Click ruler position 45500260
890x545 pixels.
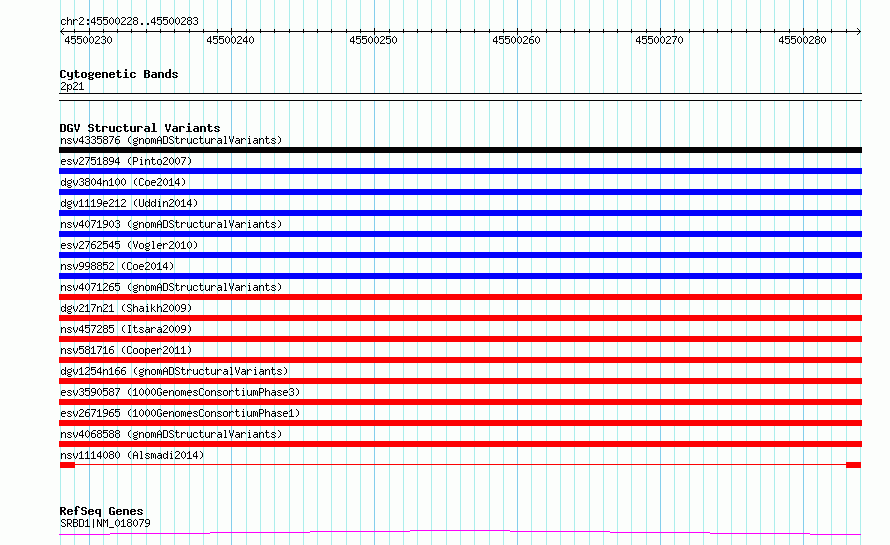click(517, 40)
